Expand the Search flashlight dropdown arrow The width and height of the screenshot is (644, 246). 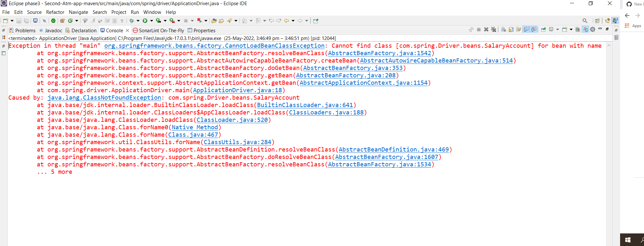[236, 21]
